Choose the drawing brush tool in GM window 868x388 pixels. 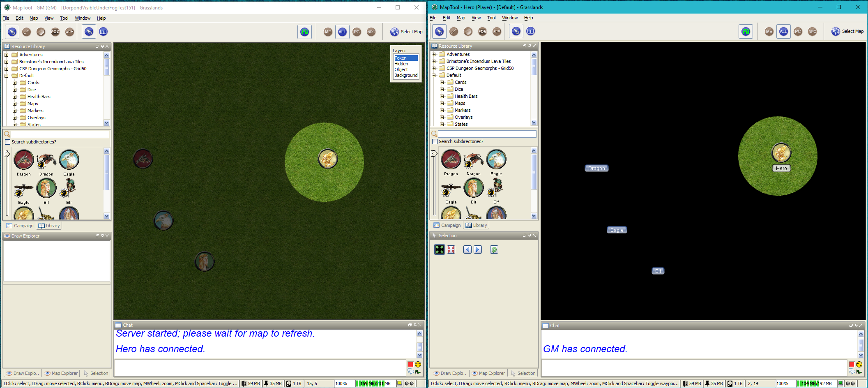click(x=26, y=32)
